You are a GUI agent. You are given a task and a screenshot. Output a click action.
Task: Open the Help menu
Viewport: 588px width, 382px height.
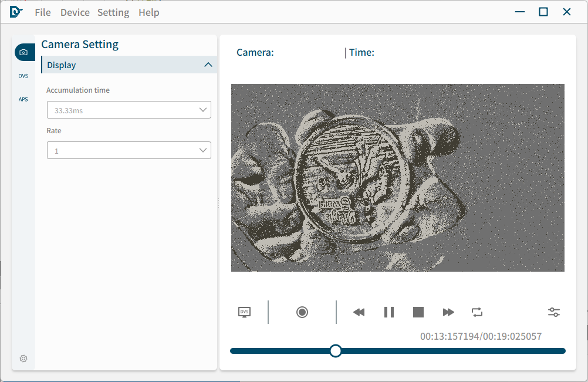[149, 12]
